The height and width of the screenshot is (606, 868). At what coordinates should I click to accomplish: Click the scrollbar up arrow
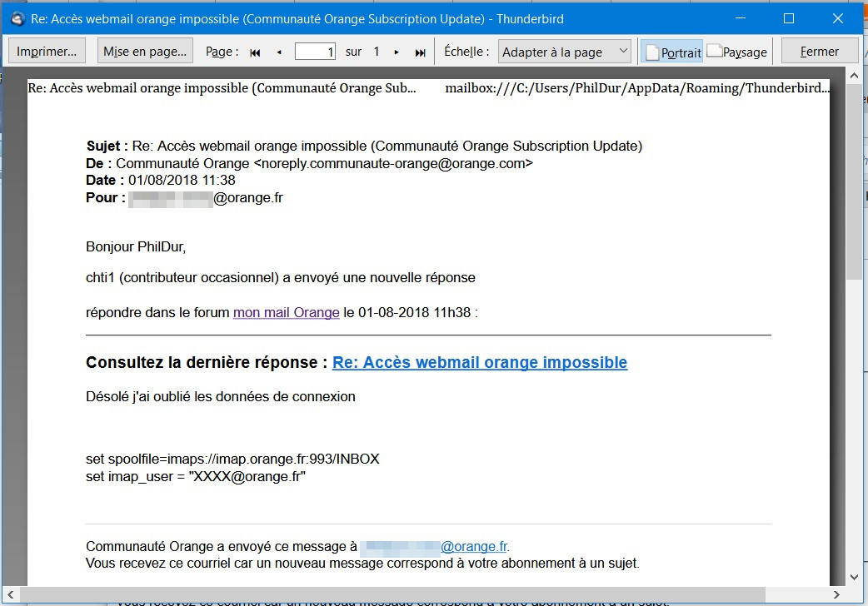point(854,76)
